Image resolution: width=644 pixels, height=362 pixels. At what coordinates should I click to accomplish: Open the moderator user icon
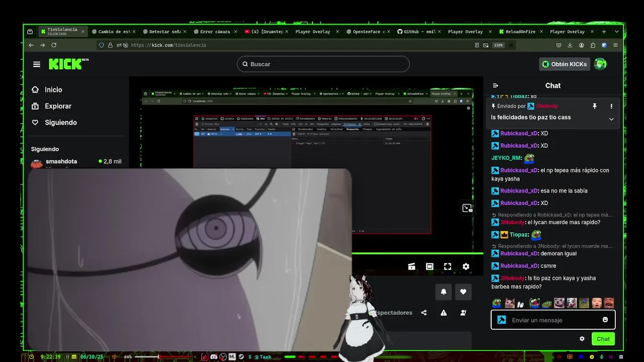pos(463,313)
